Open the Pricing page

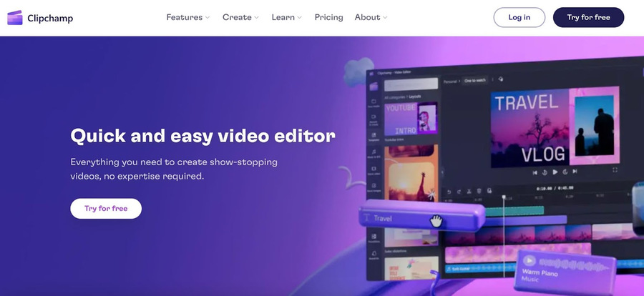328,17
